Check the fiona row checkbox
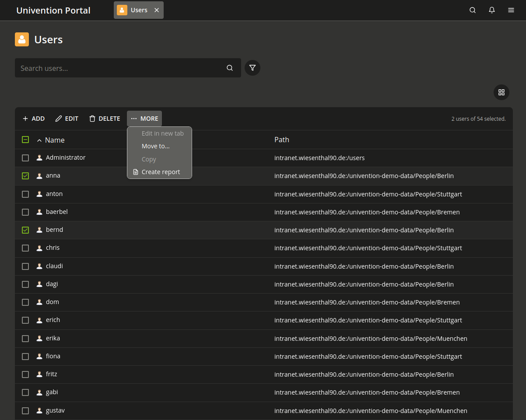 25,357
